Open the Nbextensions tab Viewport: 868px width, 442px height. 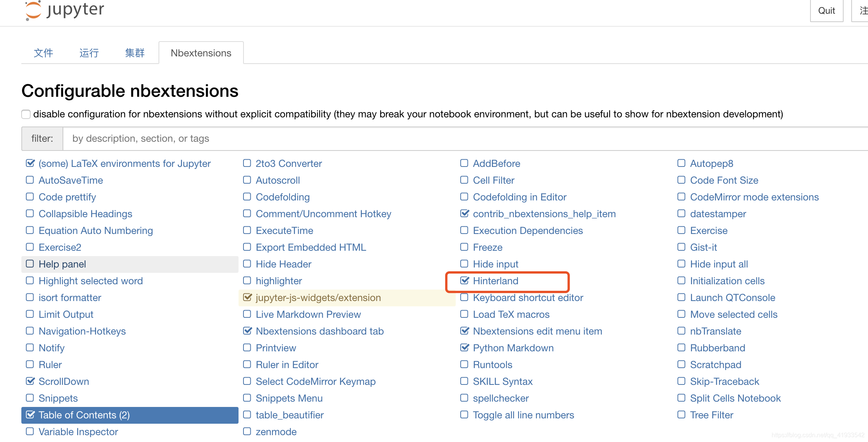pyautogui.click(x=201, y=53)
